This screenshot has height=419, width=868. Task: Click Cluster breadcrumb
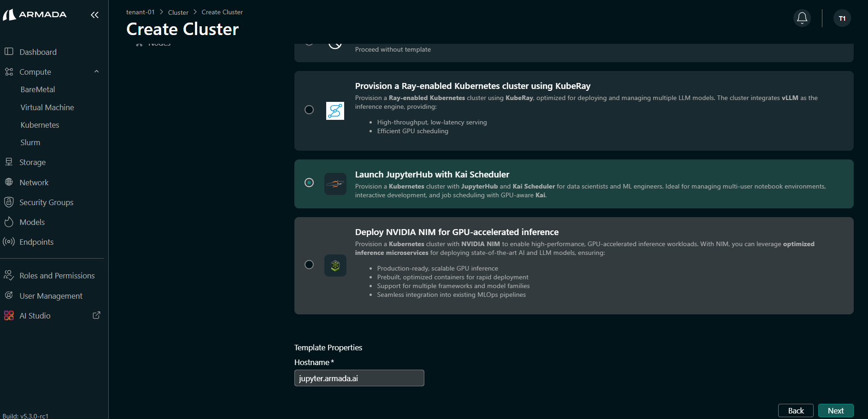point(178,12)
